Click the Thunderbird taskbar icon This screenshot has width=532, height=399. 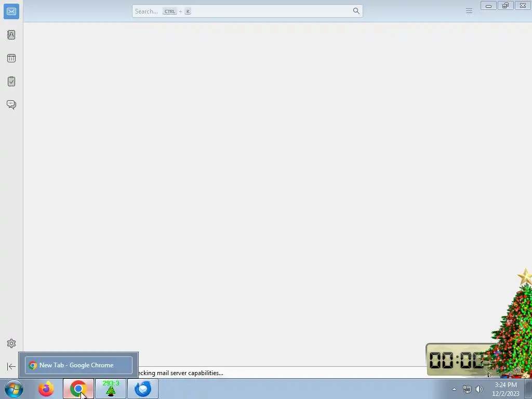143,389
